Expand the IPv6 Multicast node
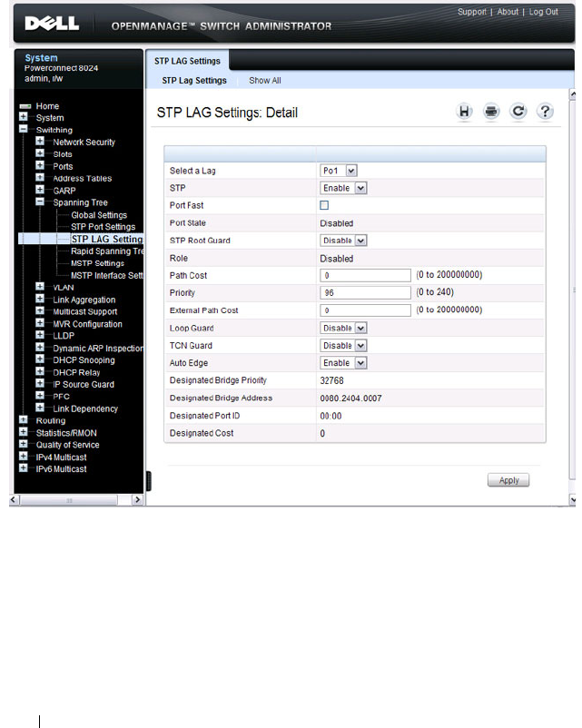Image resolution: width=582 pixels, height=728 pixels. click(x=24, y=468)
